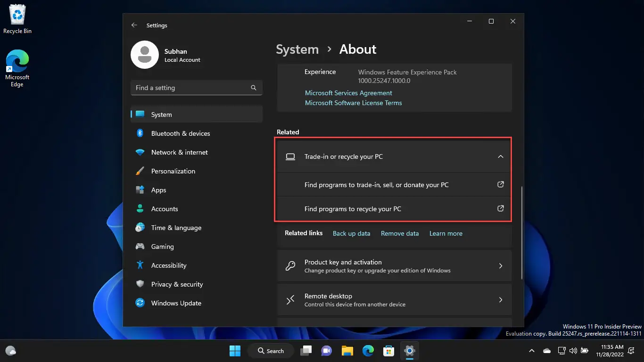
Task: Open the Back up data link
Action: (352, 233)
